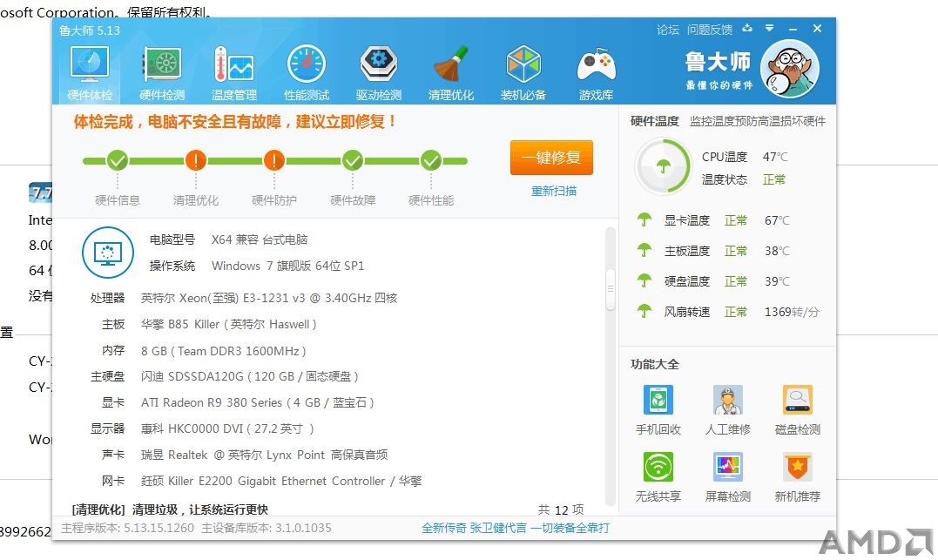Click 问题反馈 link in title bar
938x560 pixels.
710,30
